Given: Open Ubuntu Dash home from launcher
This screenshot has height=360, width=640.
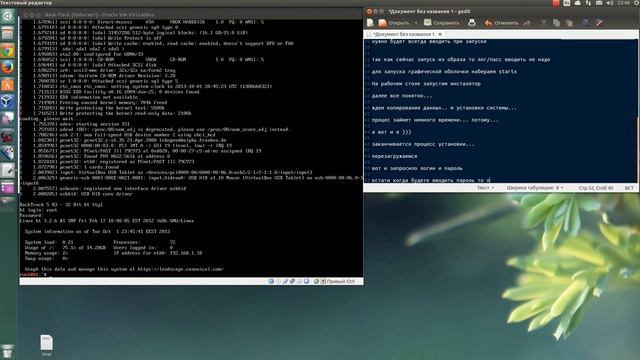Looking at the screenshot, I should (8, 16).
